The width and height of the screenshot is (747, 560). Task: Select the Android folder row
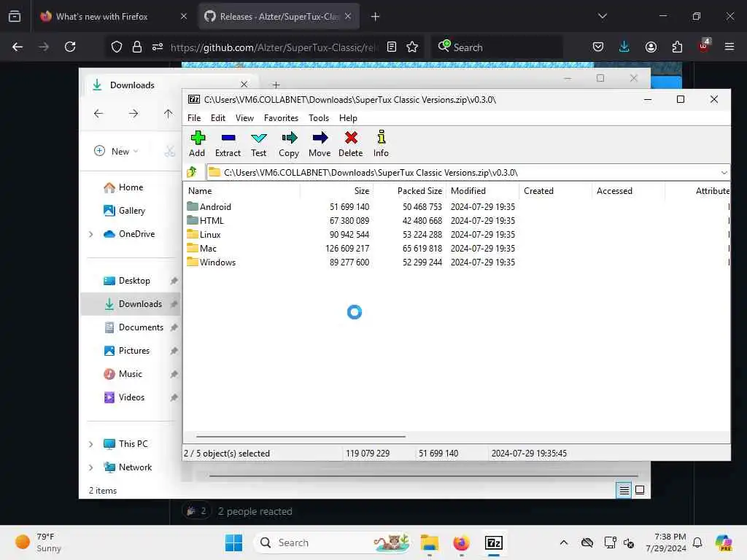[x=351, y=206]
